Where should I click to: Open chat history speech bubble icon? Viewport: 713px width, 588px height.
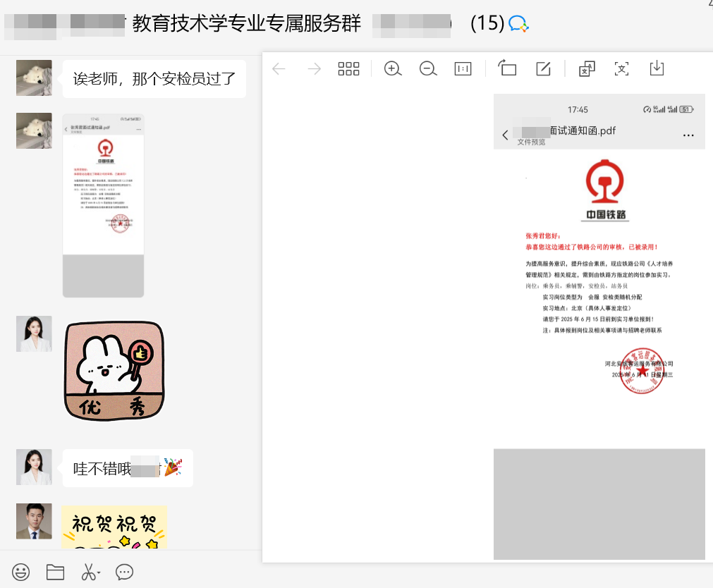click(124, 572)
